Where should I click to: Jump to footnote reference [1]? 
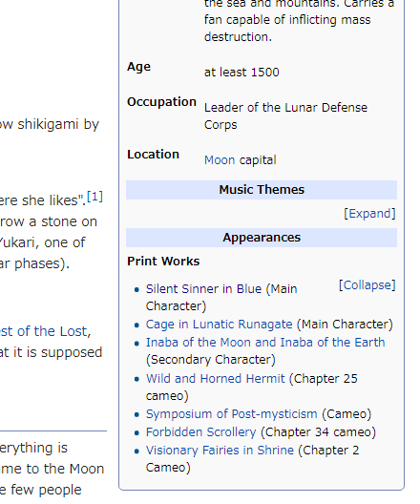click(x=94, y=197)
